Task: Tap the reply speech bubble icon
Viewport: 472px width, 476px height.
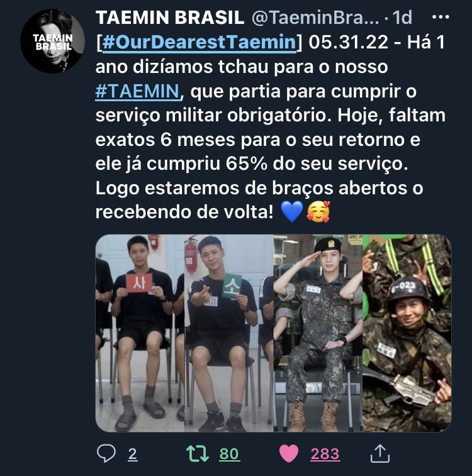Action: point(106,453)
